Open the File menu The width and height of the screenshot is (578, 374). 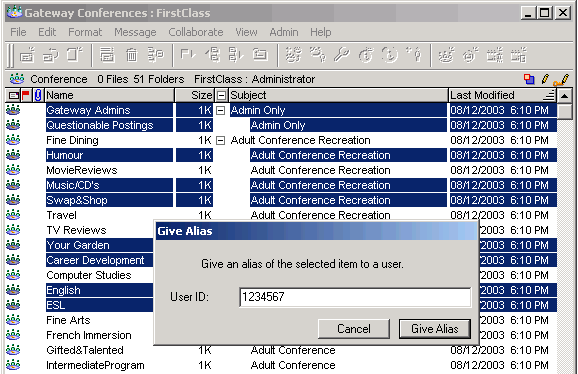(18, 32)
